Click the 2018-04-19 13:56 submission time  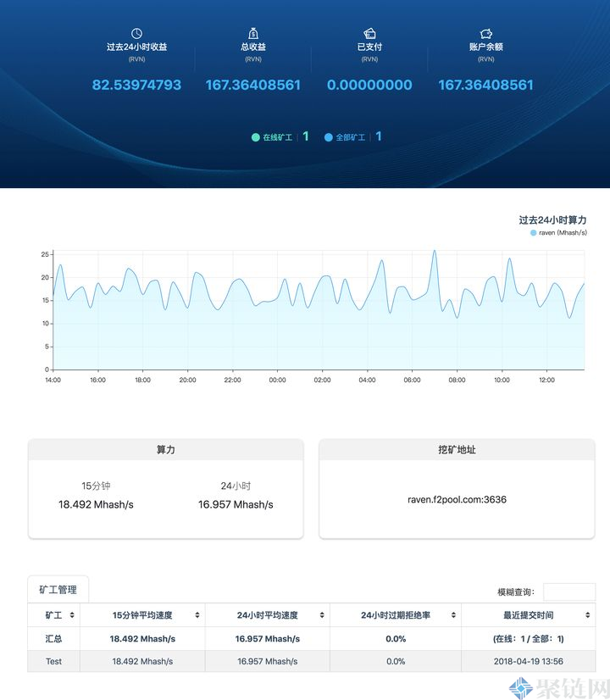pyautogui.click(x=529, y=661)
